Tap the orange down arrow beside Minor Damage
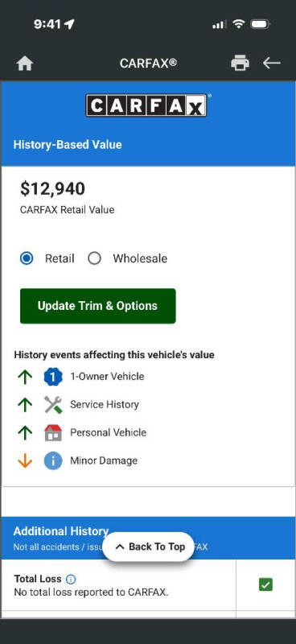The image size is (296, 644). pyautogui.click(x=25, y=460)
